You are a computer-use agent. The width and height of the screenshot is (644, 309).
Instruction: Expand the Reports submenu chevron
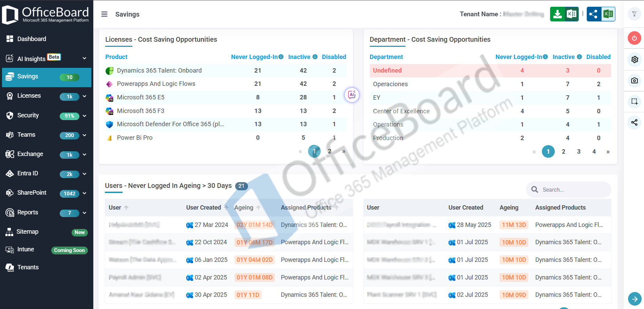(x=84, y=213)
